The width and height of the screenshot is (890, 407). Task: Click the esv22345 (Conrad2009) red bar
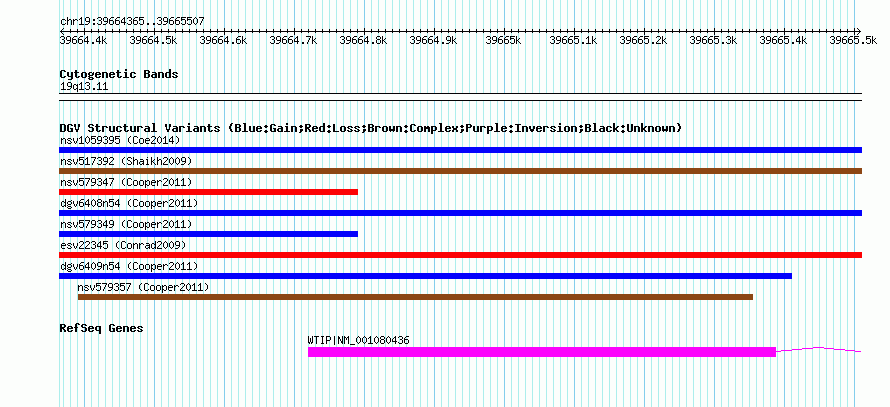(460, 255)
